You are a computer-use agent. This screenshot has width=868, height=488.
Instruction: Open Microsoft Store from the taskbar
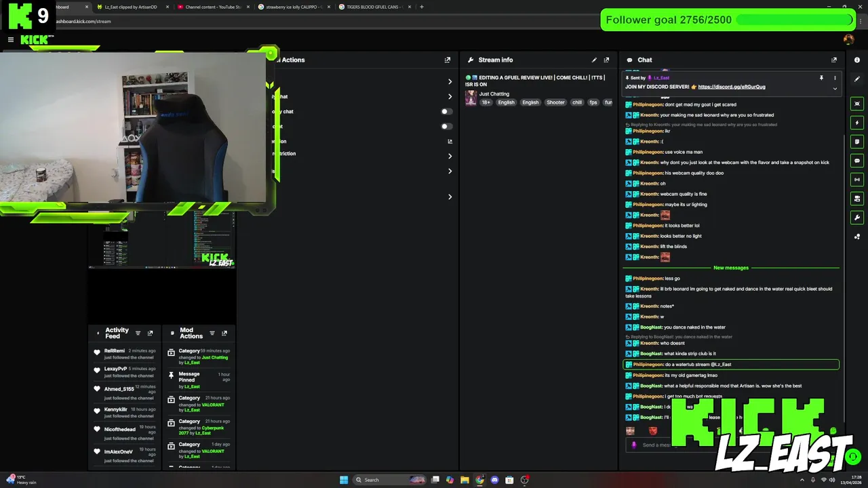point(509,480)
